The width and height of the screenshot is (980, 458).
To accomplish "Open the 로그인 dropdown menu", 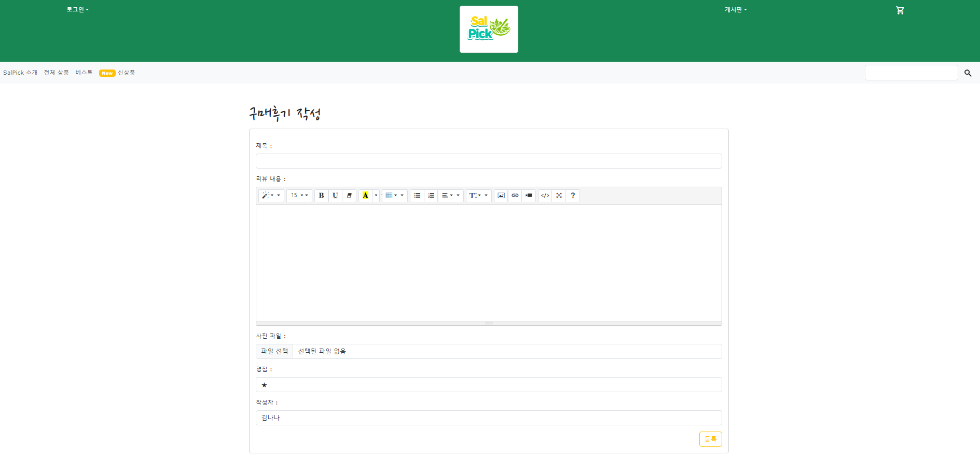I will click(78, 10).
